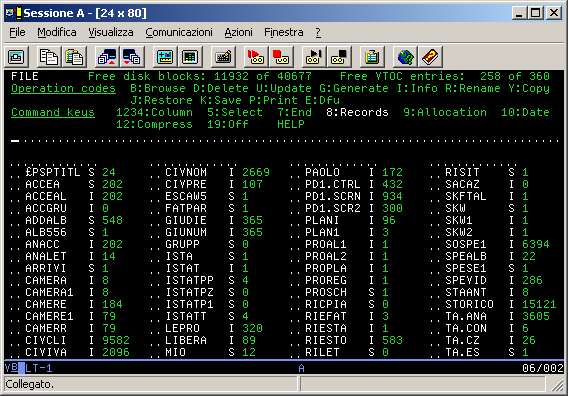
Task: Click record count 9582 for CIVCLI
Action: point(116,340)
